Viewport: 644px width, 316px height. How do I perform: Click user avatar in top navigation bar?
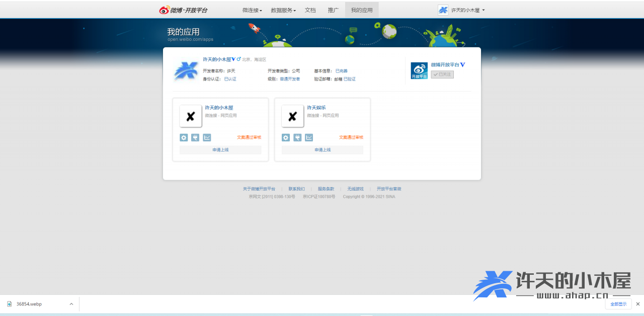click(443, 10)
